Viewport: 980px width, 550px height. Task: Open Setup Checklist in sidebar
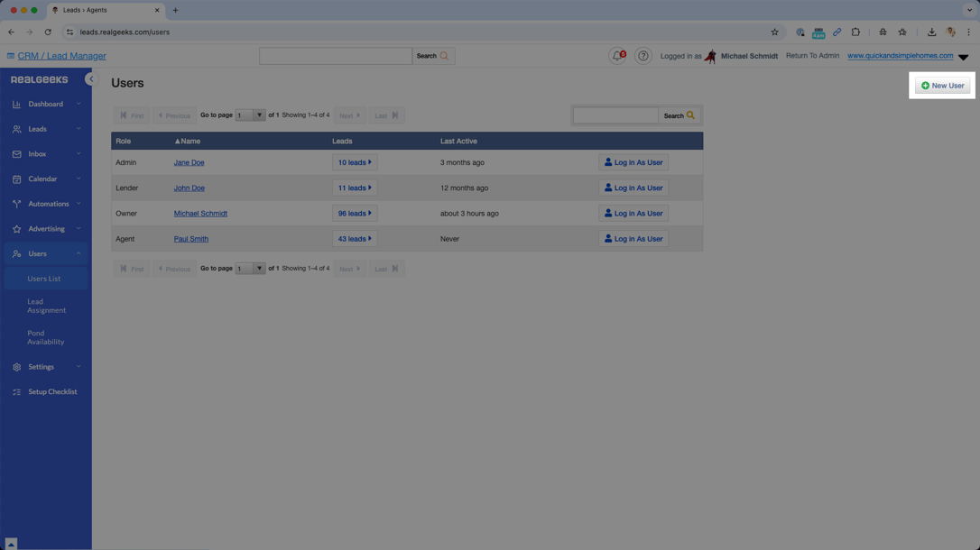tap(51, 392)
